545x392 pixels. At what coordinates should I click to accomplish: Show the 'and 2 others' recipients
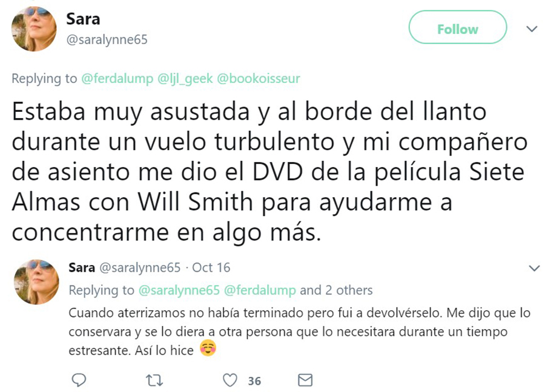coord(336,290)
